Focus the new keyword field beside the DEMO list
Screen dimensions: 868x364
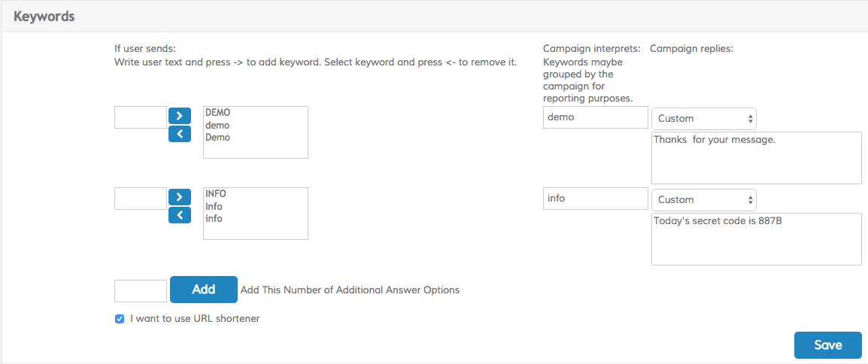pyautogui.click(x=140, y=117)
